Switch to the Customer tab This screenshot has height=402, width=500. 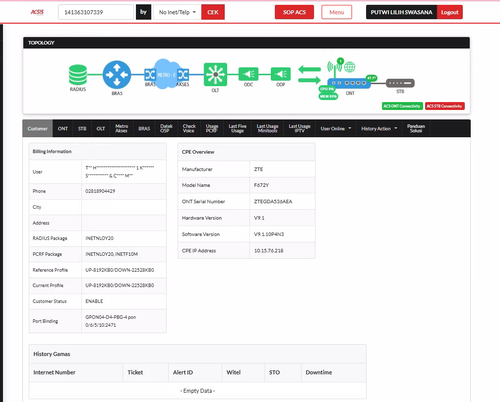click(38, 129)
